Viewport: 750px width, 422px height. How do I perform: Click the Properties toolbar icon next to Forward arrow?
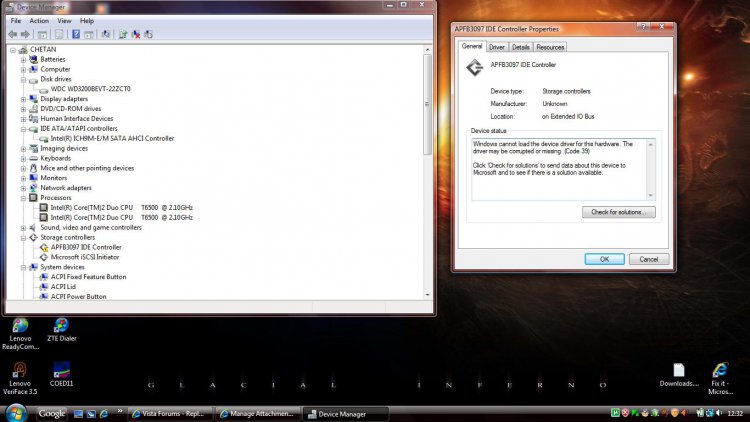pyautogui.click(x=42, y=34)
